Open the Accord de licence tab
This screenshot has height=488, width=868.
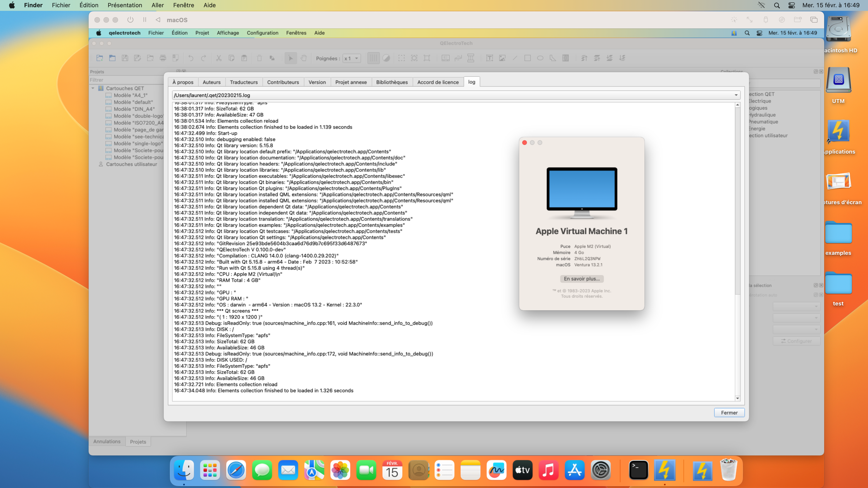click(x=438, y=82)
